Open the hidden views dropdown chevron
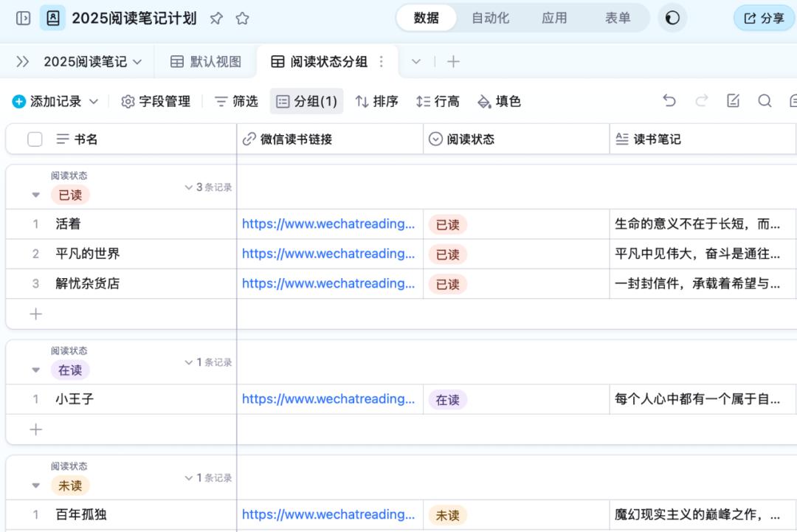797x532 pixels. click(418, 62)
